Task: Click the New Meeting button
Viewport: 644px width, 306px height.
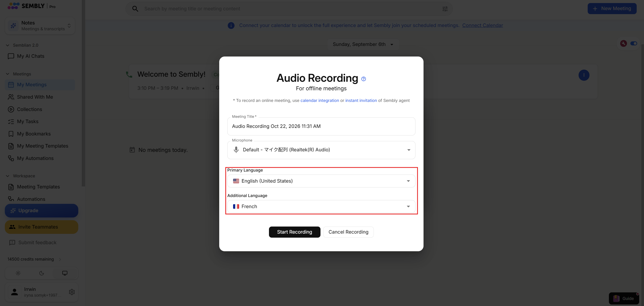Action: coord(612,9)
